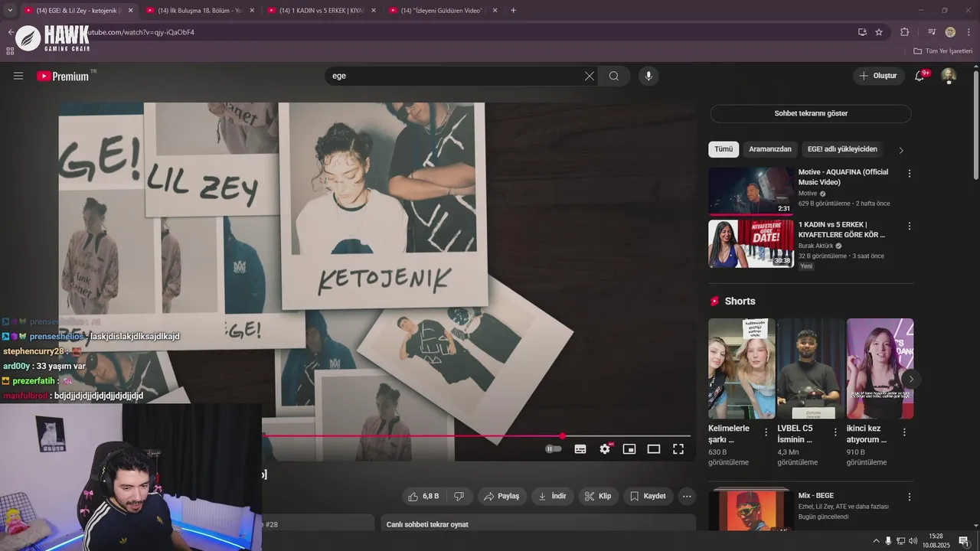Enter fullscreen in the video player
This screenshot has height=551, width=980.
coord(678,449)
